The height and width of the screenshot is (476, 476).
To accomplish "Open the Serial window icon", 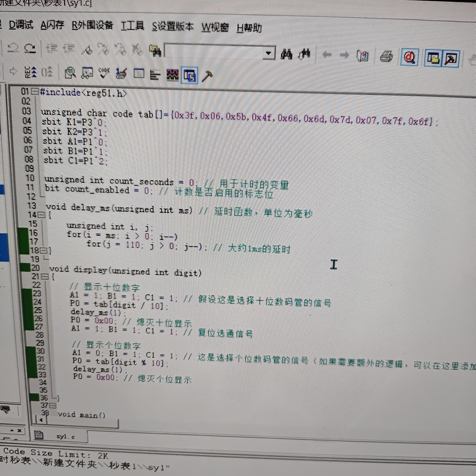I will [x=121, y=73].
